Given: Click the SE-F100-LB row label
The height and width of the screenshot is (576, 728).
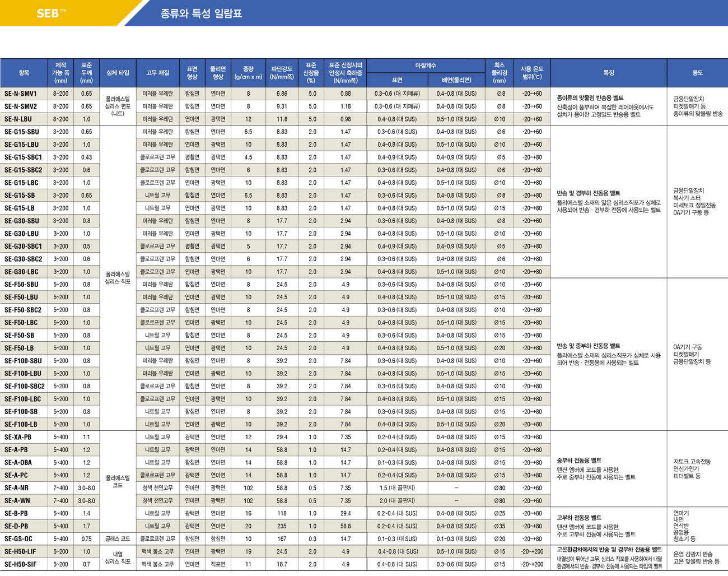Looking at the screenshot, I should tap(21, 425).
